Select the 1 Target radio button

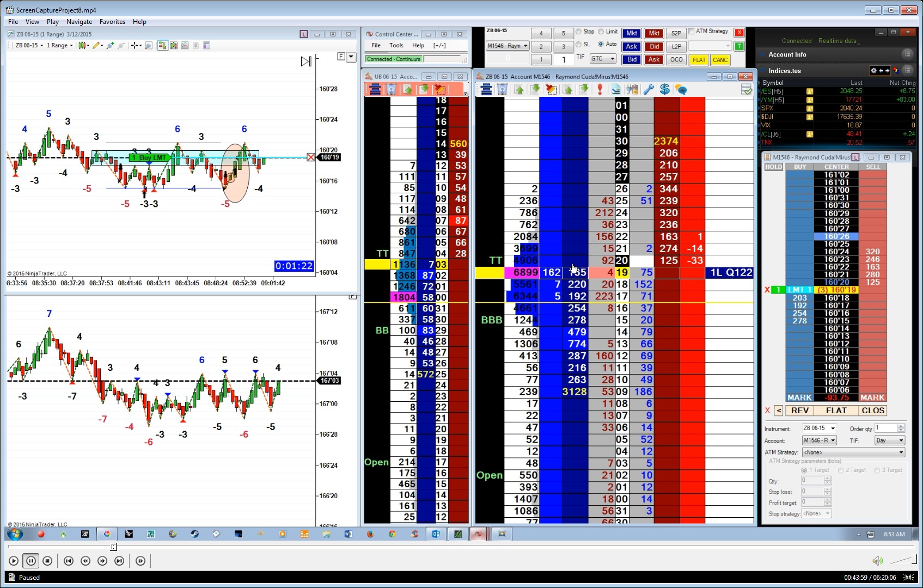click(x=804, y=470)
